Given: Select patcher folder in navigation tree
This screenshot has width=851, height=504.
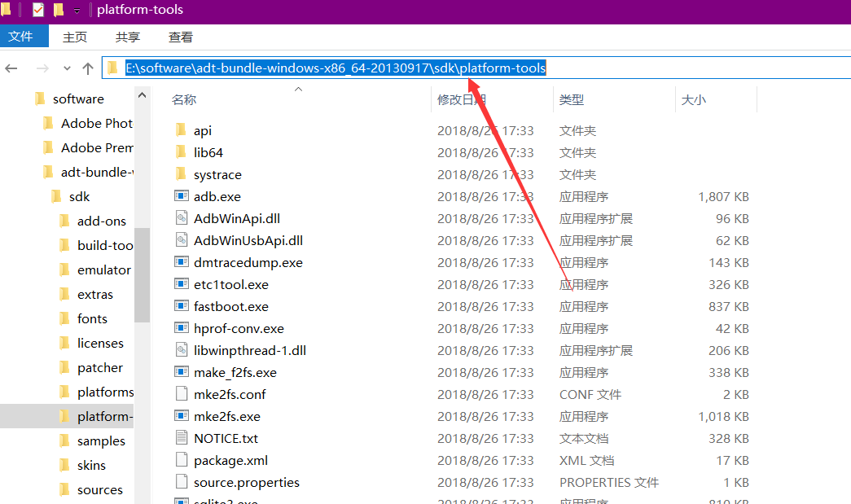Looking at the screenshot, I should pos(100,367).
